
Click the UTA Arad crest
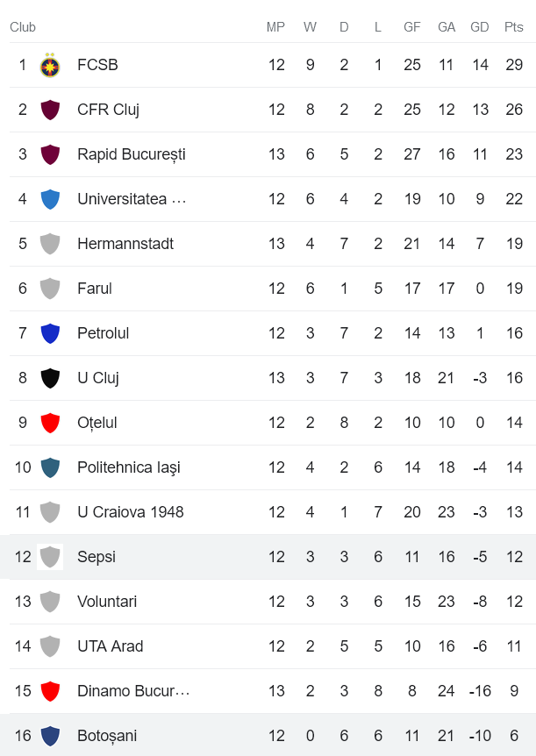click(50, 645)
